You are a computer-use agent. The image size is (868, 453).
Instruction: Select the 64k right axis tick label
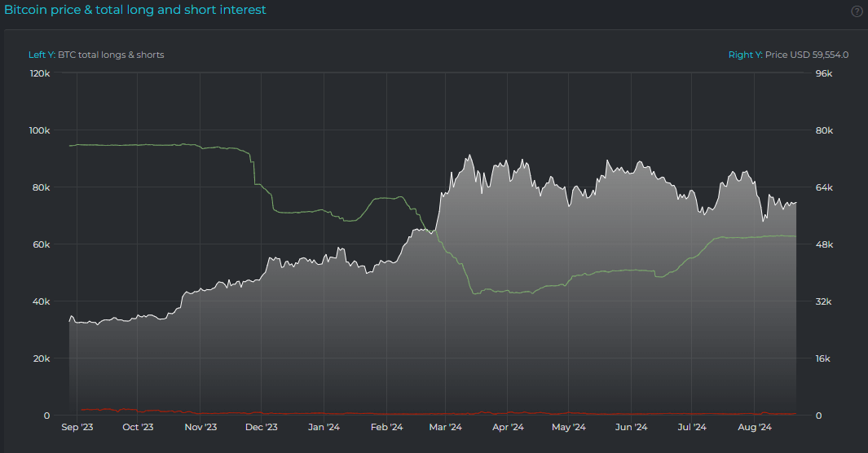(x=823, y=187)
